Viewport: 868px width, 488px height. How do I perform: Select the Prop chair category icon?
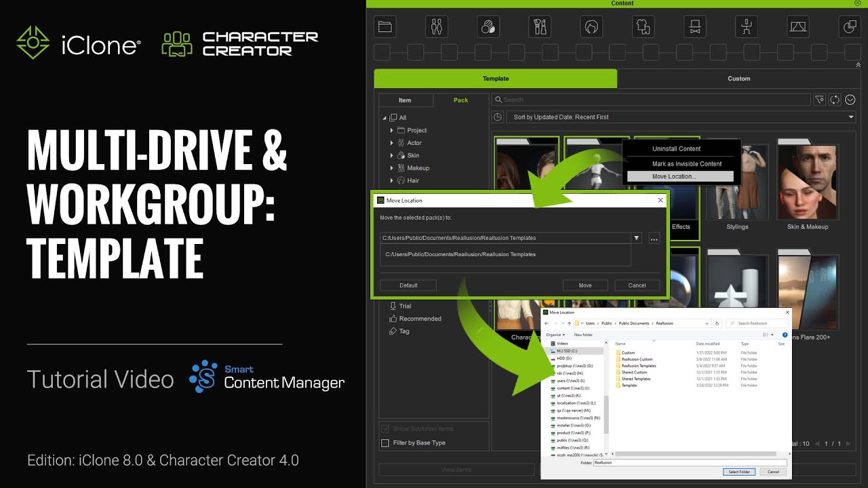[x=746, y=26]
